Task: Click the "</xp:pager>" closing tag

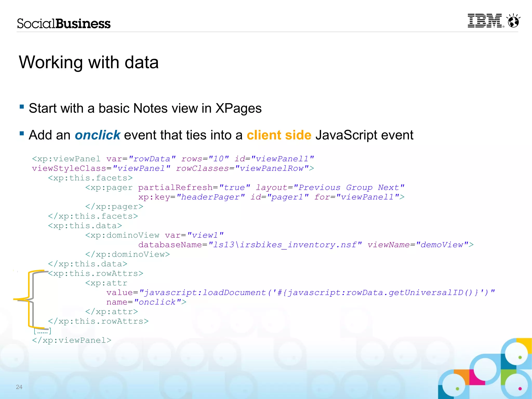Action: tap(114, 207)
